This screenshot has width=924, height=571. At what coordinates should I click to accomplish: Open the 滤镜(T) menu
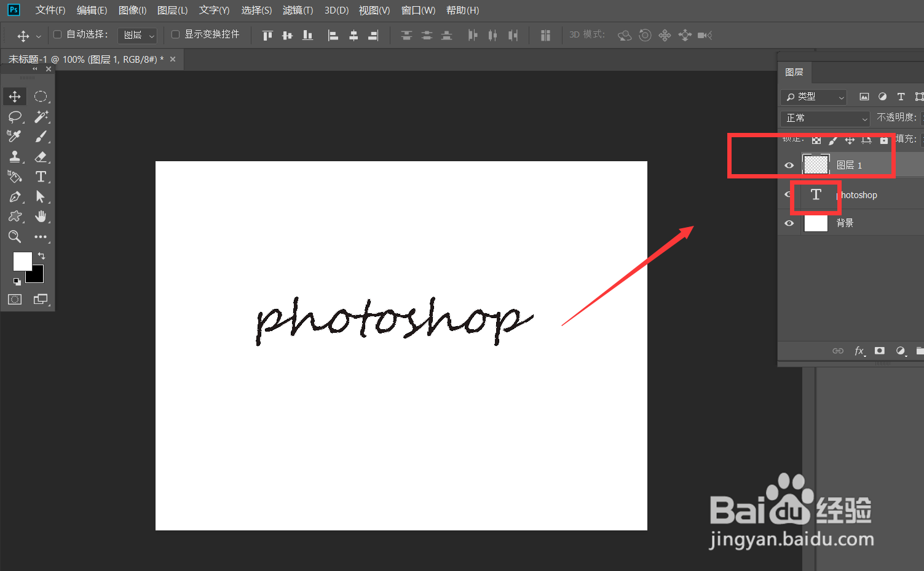click(298, 10)
